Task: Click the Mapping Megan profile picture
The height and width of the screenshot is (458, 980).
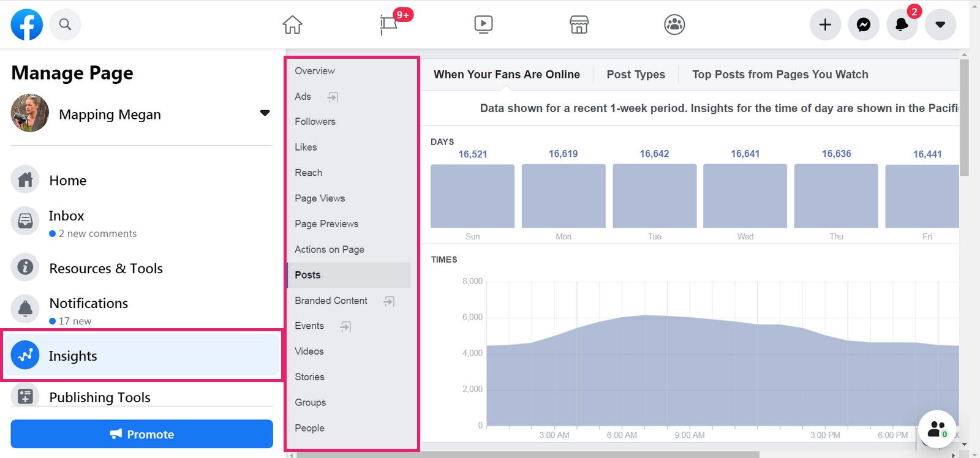Action: click(30, 113)
